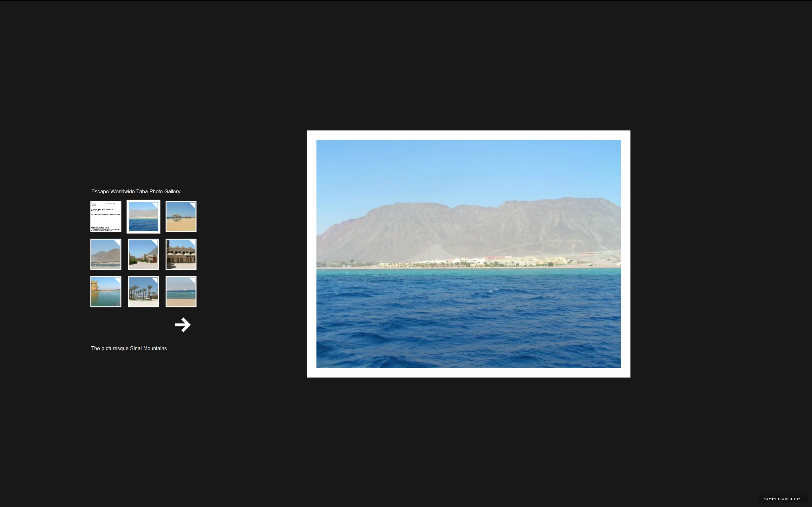The height and width of the screenshot is (507, 812).
Task: Go to the next page of thumbnails using the arrow
Action: [183, 324]
